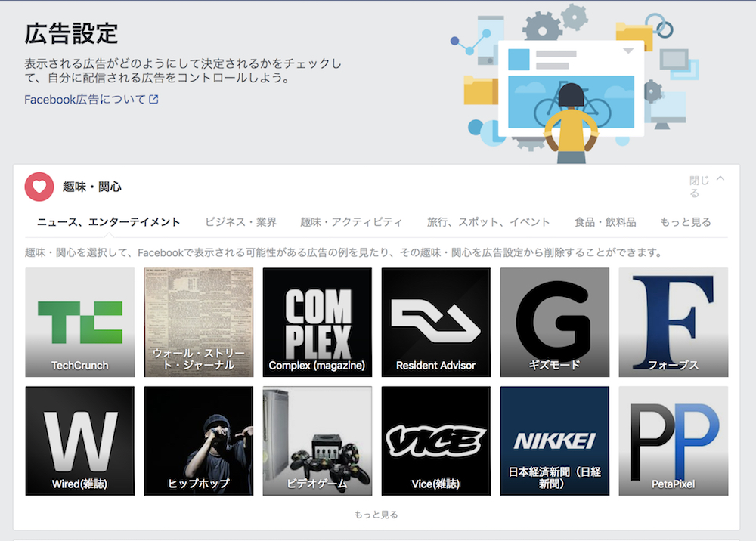This screenshot has height=541, width=756.
Task: Click the heart icon beside 趣味・関心
Action: (39, 187)
